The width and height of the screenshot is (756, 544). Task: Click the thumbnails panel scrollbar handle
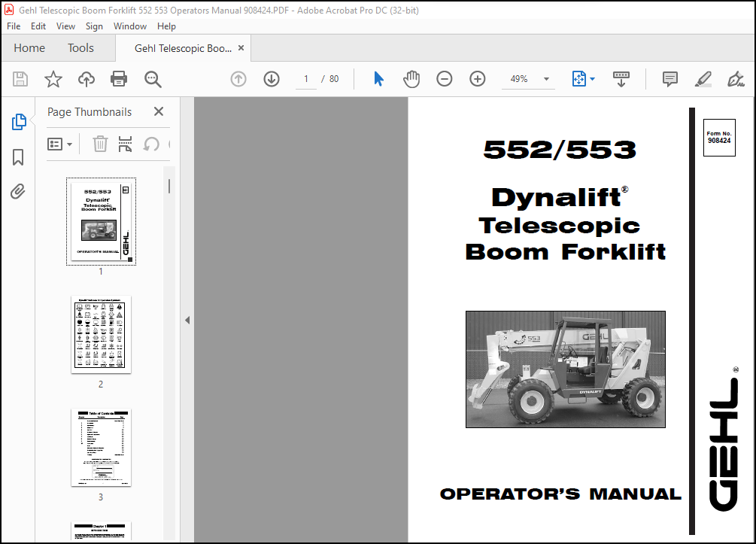(169, 186)
